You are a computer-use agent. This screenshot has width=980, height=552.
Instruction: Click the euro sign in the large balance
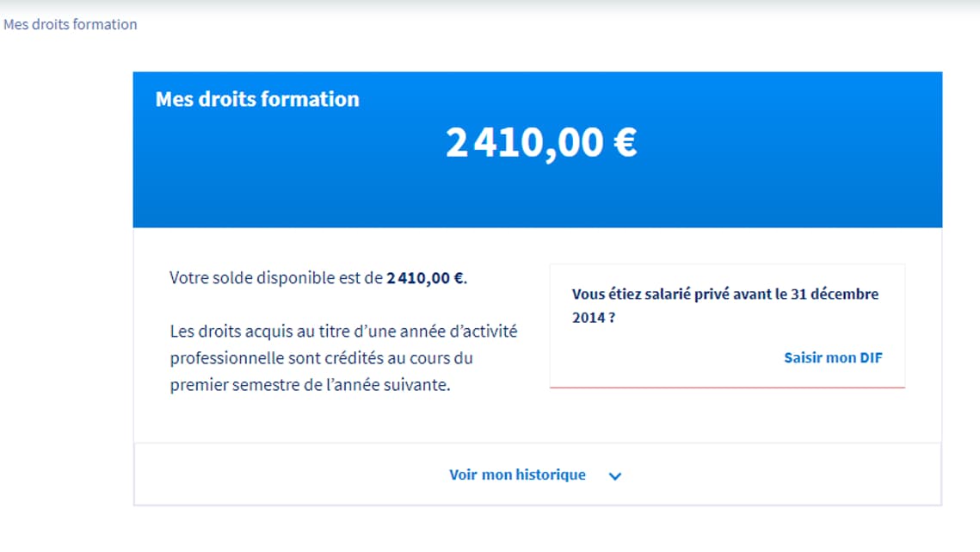[625, 143]
